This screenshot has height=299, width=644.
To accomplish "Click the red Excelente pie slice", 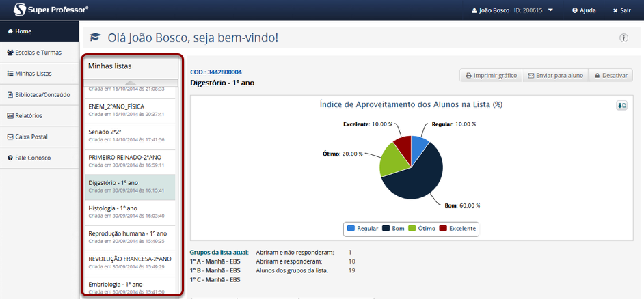I will (404, 146).
